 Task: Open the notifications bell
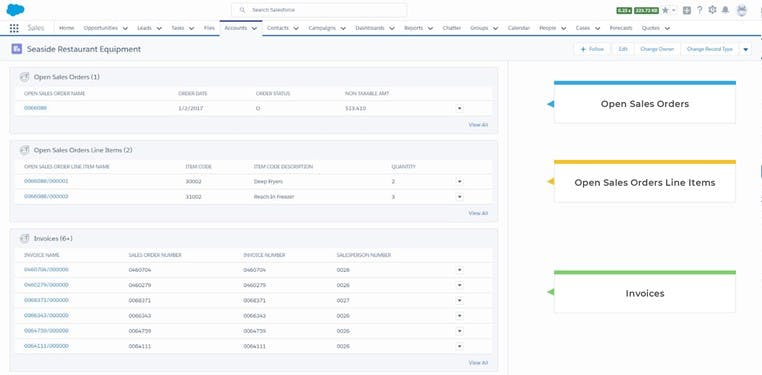(x=726, y=10)
